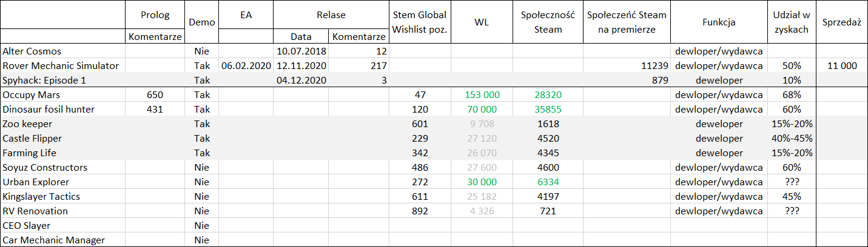Click wishlist position 892
This screenshot has height=247, width=868.
tap(420, 211)
